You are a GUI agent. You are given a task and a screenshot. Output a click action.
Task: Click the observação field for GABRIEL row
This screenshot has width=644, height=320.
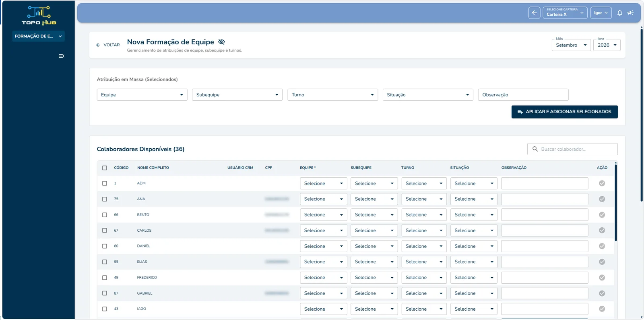[545, 293]
